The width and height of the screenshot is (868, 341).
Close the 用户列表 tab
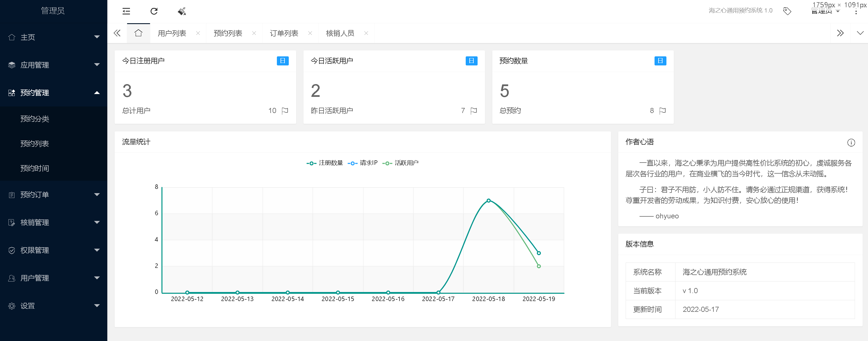point(198,33)
